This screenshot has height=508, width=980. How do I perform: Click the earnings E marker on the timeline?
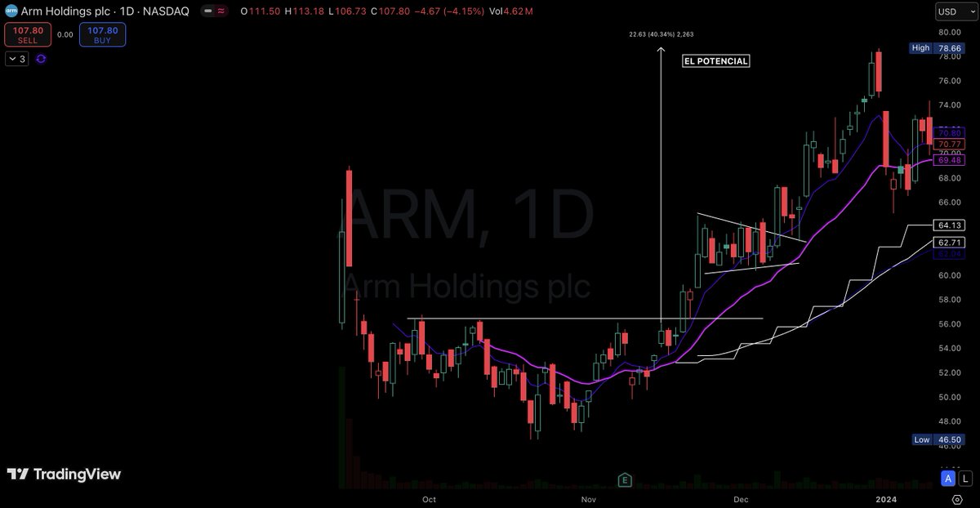[x=626, y=482]
